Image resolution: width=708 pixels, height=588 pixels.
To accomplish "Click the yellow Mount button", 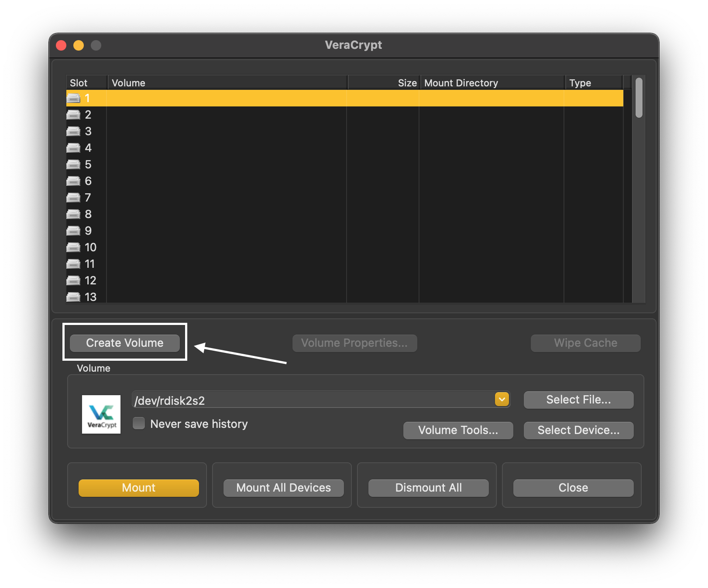I will click(139, 488).
